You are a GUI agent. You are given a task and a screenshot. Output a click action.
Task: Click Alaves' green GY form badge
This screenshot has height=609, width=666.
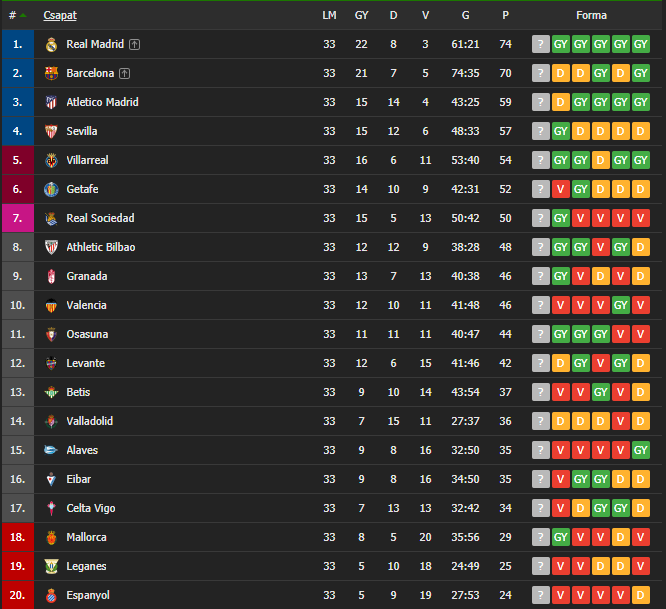(x=640, y=450)
